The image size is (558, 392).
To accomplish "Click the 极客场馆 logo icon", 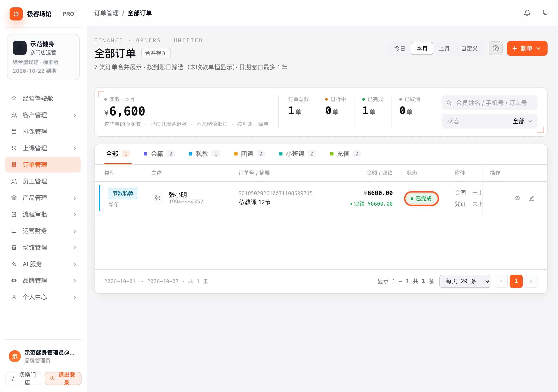I will (x=16, y=14).
